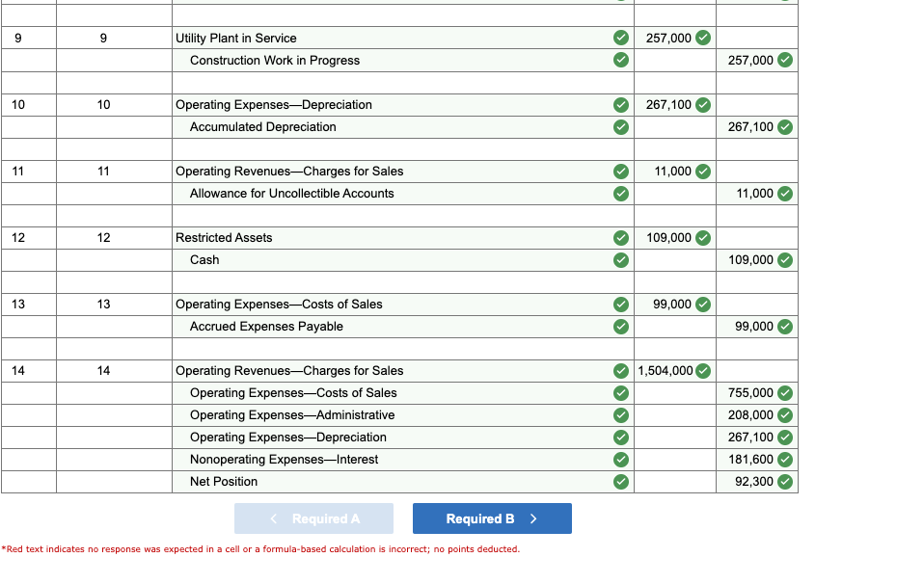Click checkmark next to 109,000 credit amount
Viewport: 924px width, 584px height.
pos(784,259)
